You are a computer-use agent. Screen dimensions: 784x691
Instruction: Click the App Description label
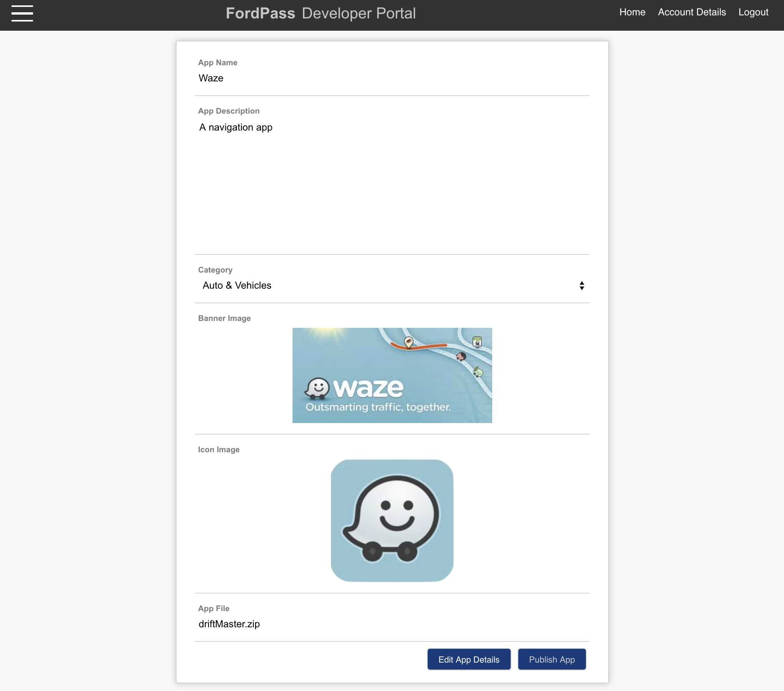(228, 111)
